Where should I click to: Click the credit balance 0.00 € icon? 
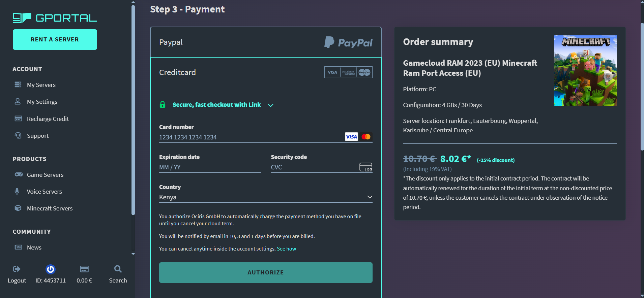pyautogui.click(x=84, y=269)
